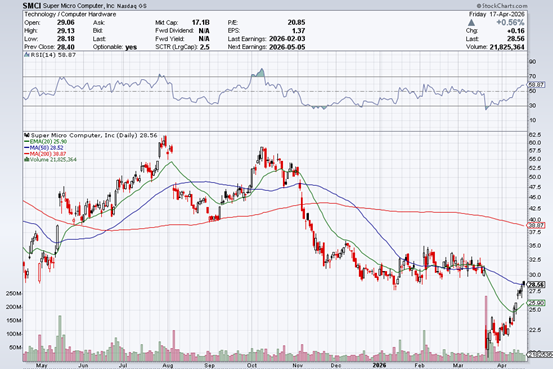Click the MA(50) 28.52 legend entry

pyautogui.click(x=44, y=147)
